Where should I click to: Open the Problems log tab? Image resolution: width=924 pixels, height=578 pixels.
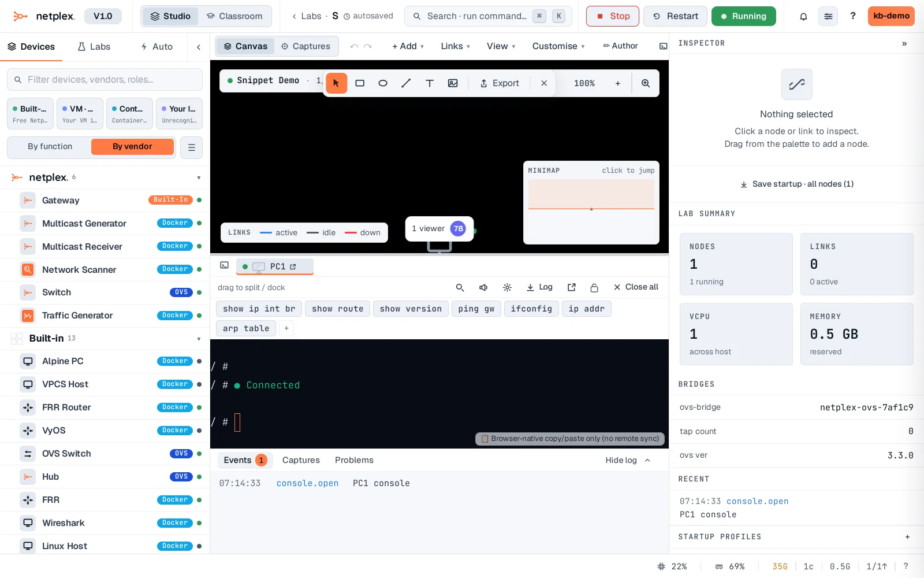(x=354, y=460)
